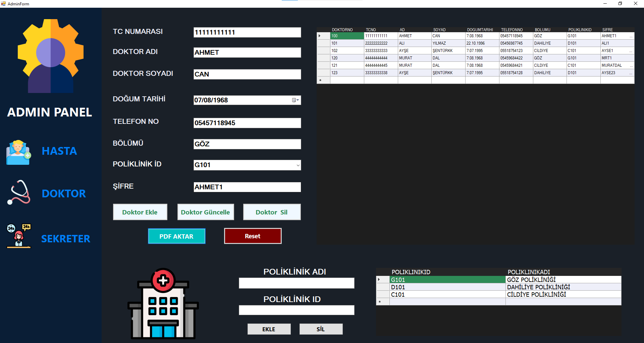Focus the BÖLÜMÜ input field
Viewport: 644px width, 343px height.
pos(247,144)
